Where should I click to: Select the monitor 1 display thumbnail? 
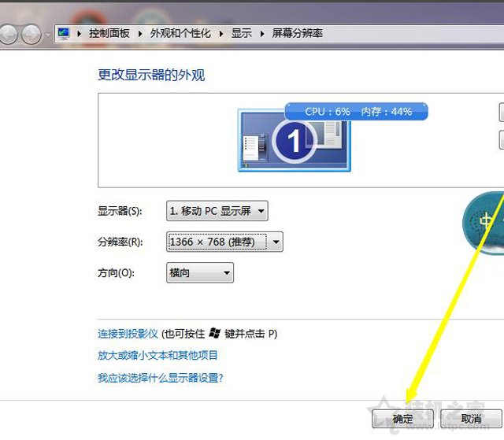(x=294, y=140)
